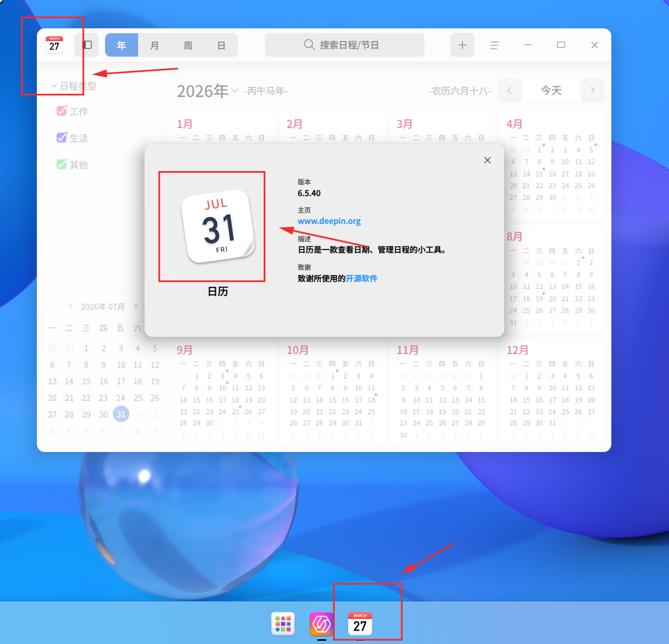Go to the previous year with the left arrow
Screen dimensions: 669x644
510,91
